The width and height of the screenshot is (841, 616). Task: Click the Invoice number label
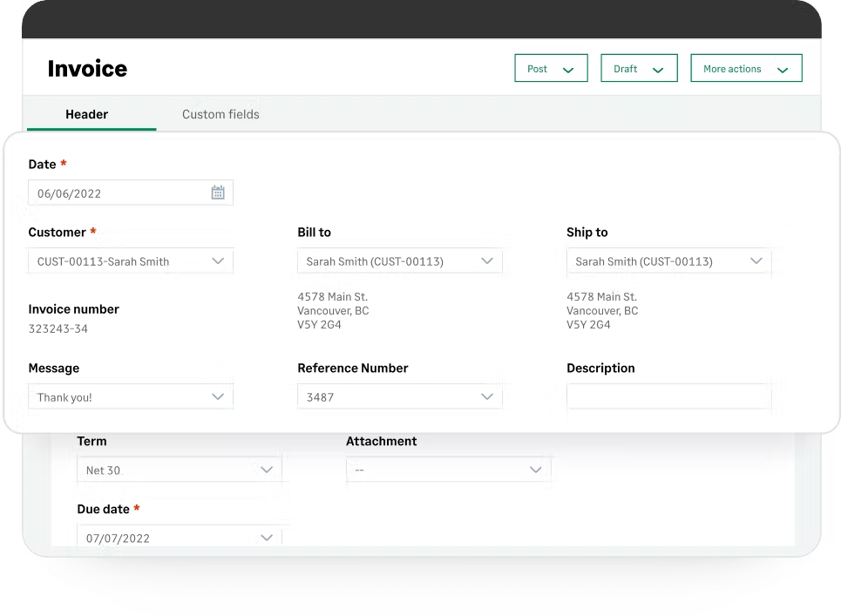(73, 309)
